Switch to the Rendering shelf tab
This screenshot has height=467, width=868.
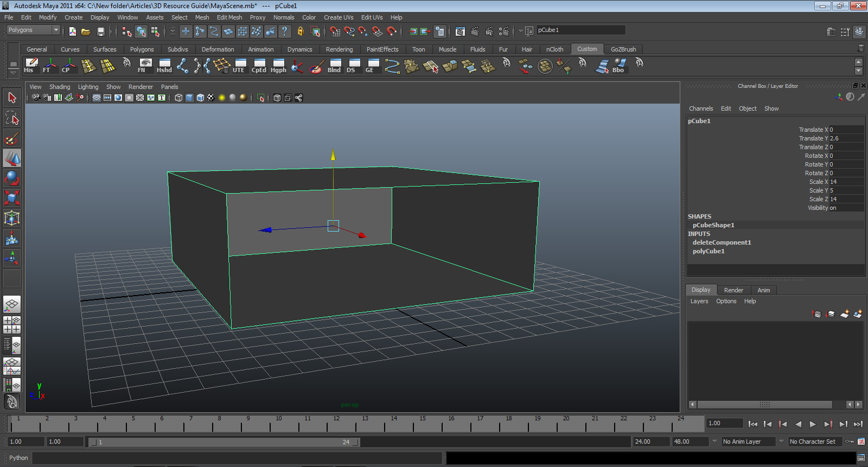coord(339,49)
